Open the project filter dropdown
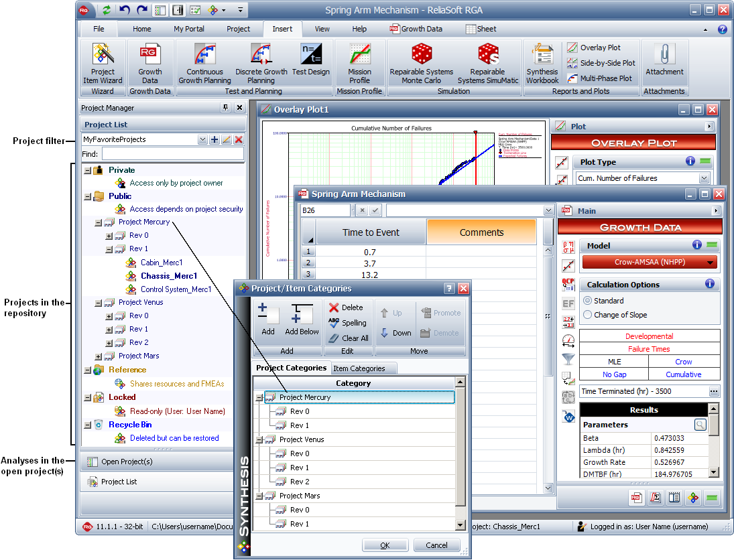This screenshot has height=560, width=734. point(202,139)
